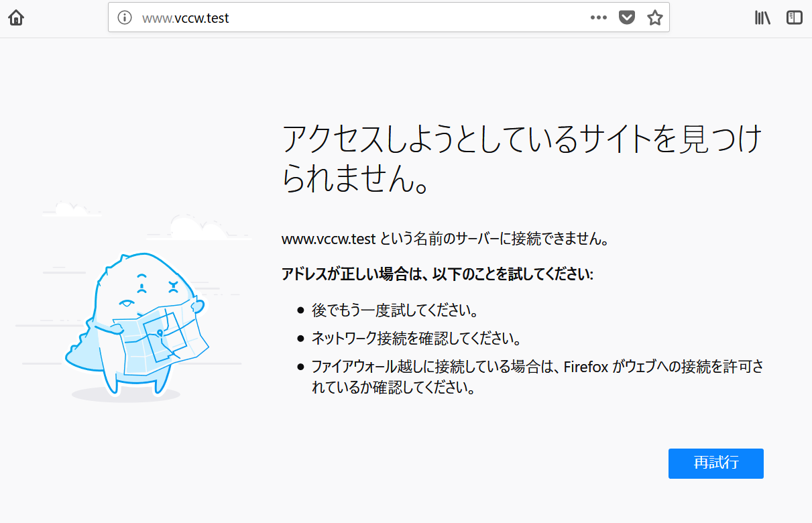Open the Library history and bookmarks menu
The width and height of the screenshot is (812, 523).
[762, 18]
